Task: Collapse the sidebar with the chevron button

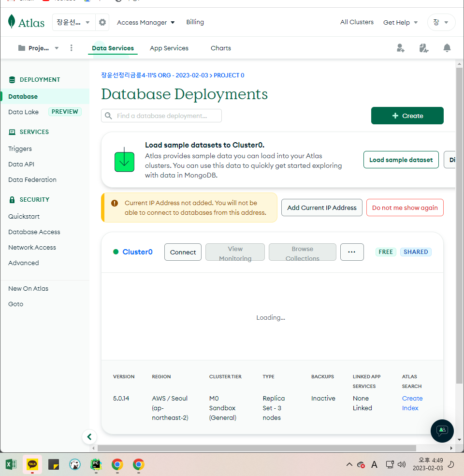Action: pyautogui.click(x=89, y=437)
